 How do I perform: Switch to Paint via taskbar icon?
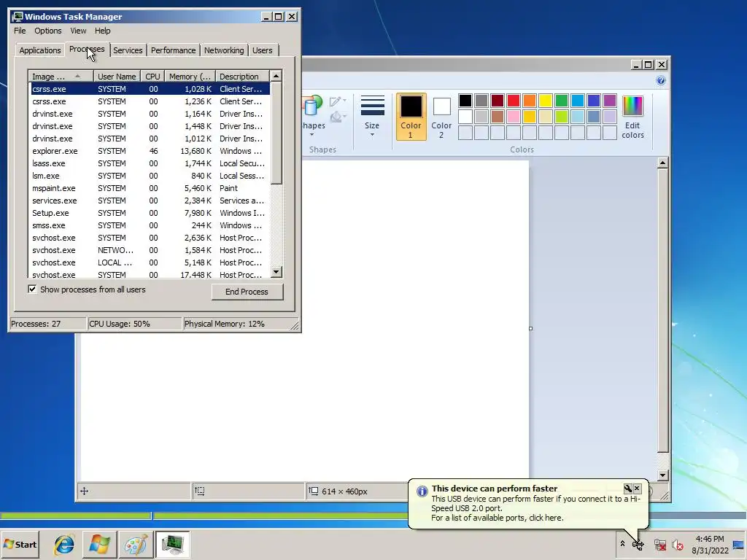[136, 544]
